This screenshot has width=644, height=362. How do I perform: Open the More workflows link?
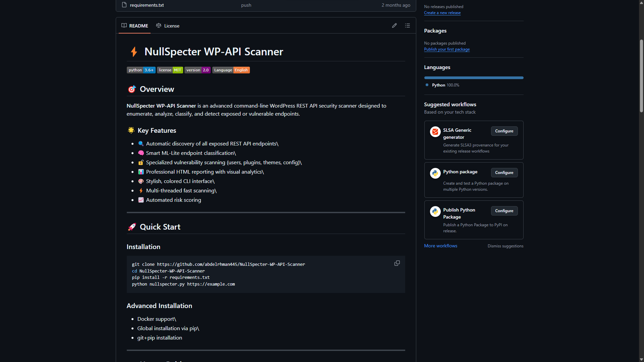[440, 246]
